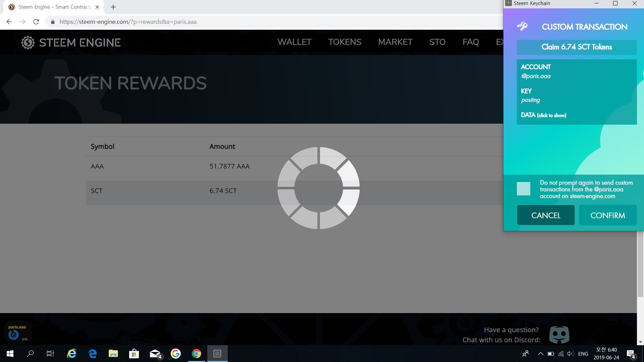Cancel the custom transaction
Screen dimensions: 644x362
tap(546, 215)
